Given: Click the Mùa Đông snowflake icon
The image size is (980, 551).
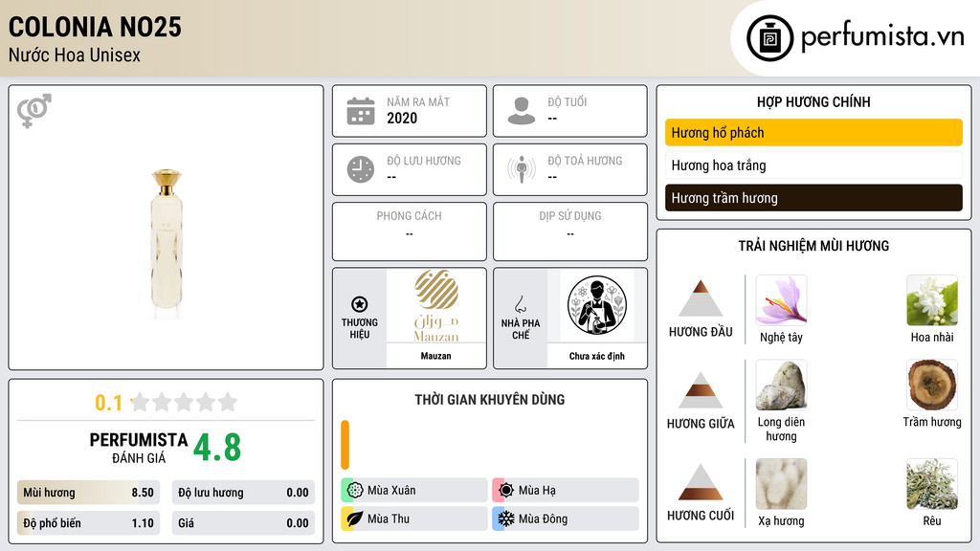Looking at the screenshot, I should pos(506,518).
